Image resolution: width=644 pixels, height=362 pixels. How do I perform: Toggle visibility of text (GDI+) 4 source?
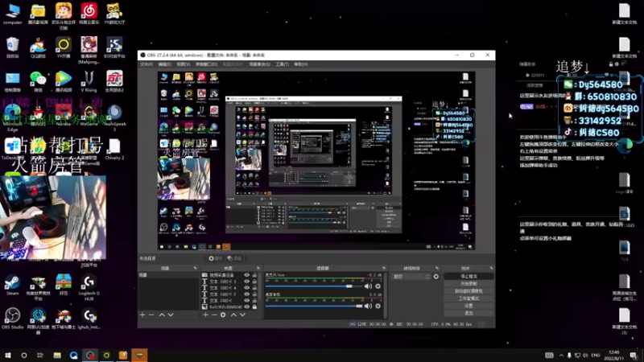[247, 288]
